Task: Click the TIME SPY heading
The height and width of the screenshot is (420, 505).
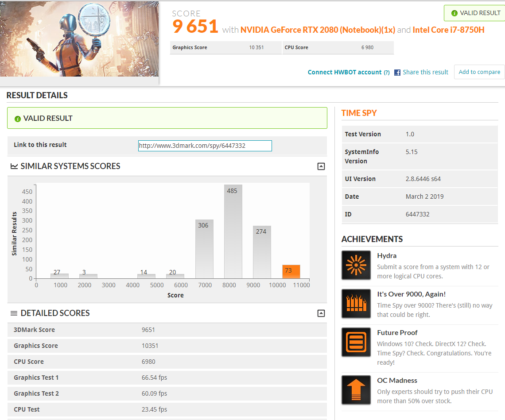Action: point(359,113)
